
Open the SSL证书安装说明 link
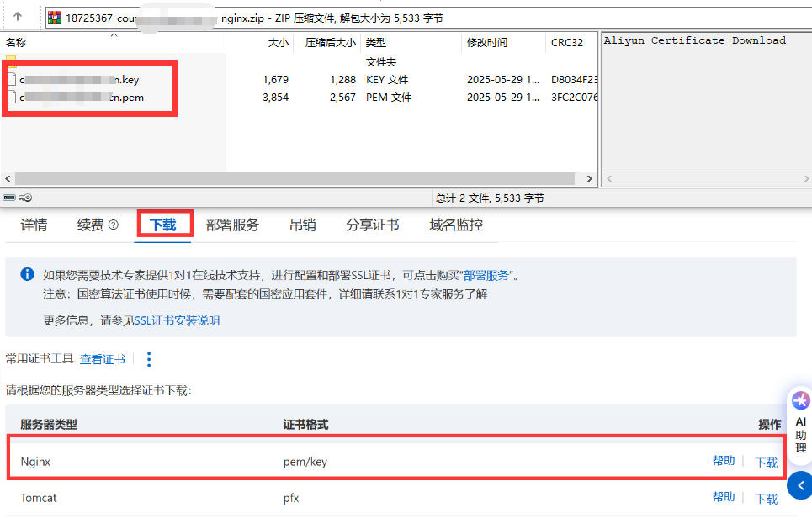click(177, 320)
